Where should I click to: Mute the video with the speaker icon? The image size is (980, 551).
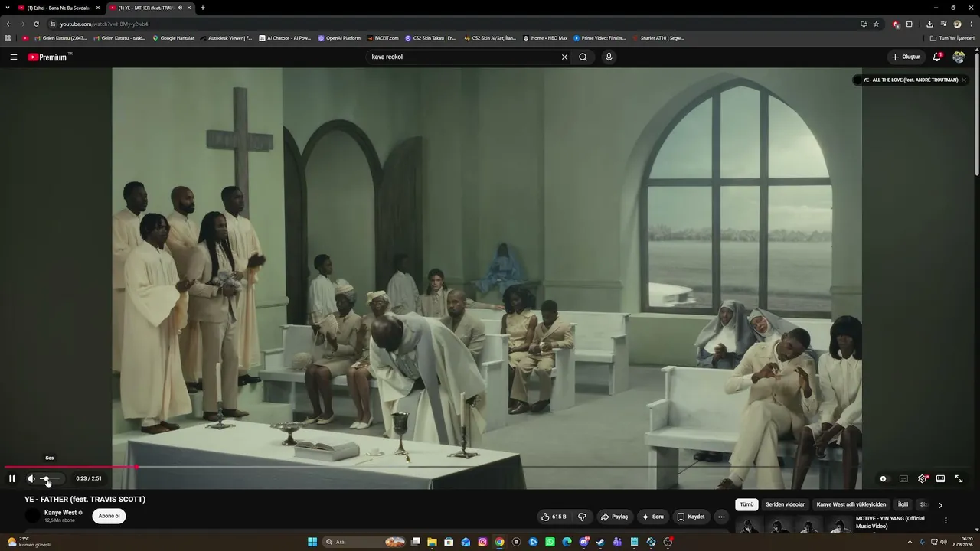31,478
